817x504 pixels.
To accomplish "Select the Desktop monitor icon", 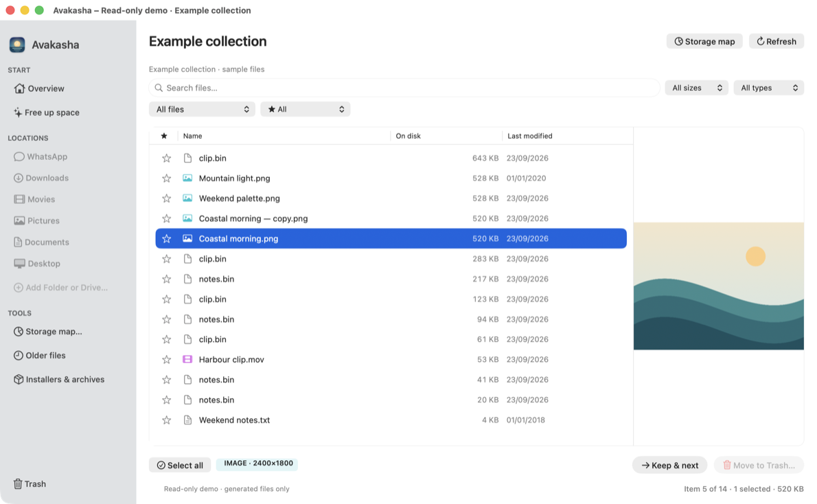I will (x=19, y=263).
